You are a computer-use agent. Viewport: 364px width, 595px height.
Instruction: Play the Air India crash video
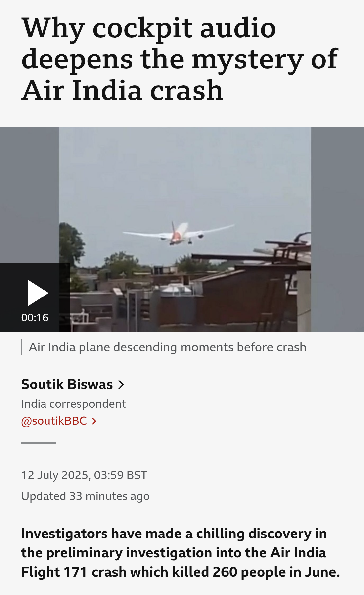tap(38, 293)
